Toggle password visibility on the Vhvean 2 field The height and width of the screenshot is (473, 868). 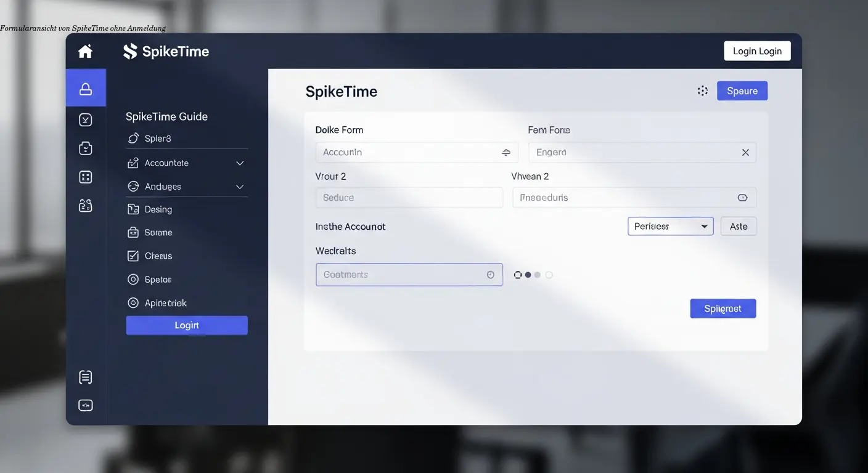(743, 197)
